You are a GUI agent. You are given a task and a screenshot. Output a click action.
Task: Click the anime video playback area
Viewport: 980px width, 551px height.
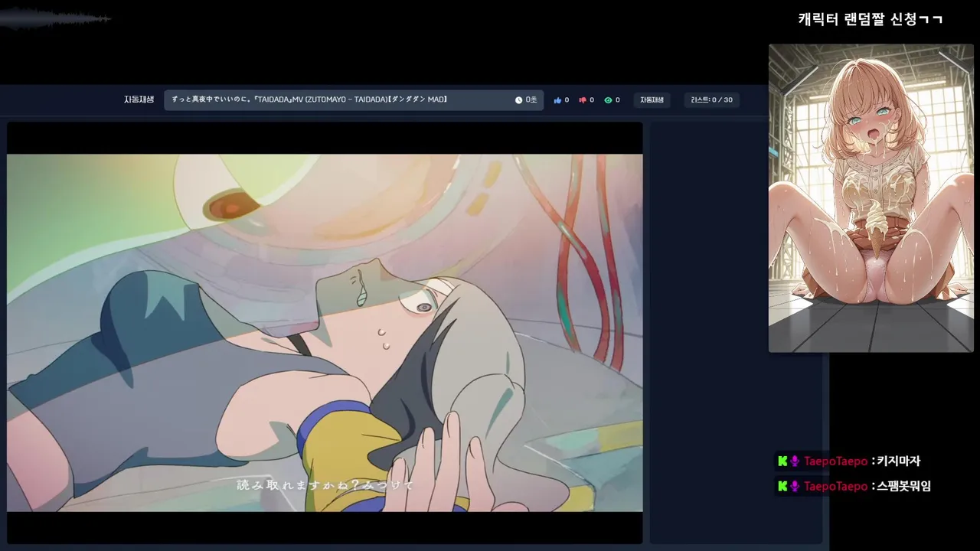325,333
